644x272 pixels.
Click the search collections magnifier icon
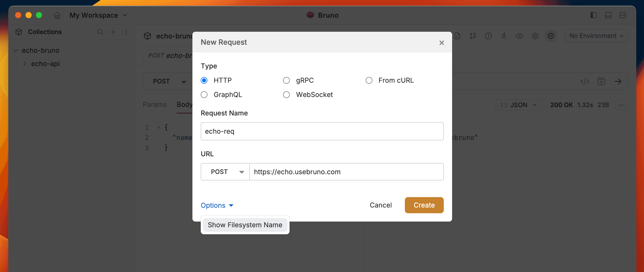tap(100, 32)
